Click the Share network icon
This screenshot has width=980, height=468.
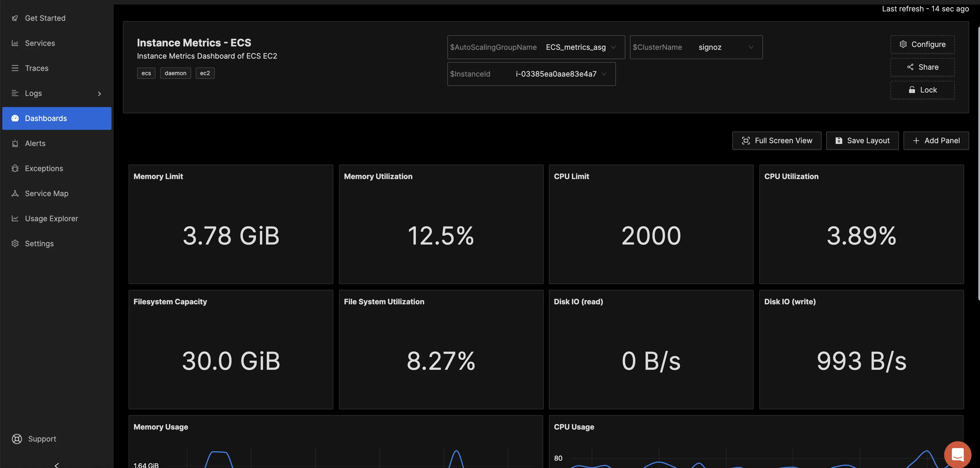(x=910, y=67)
